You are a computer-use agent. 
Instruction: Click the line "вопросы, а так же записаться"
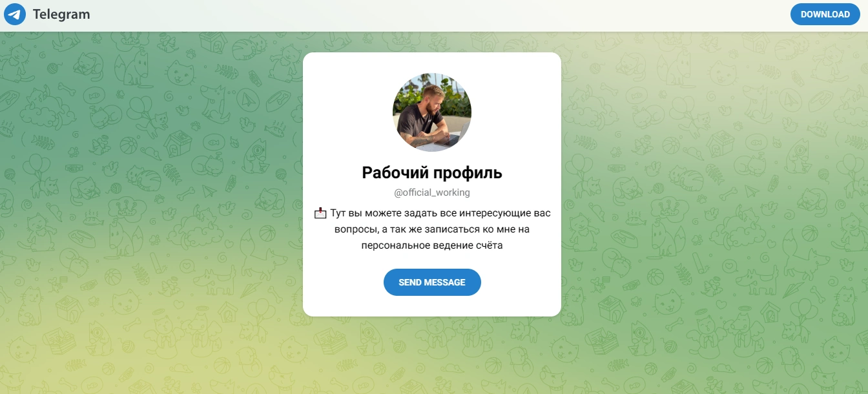(432, 229)
